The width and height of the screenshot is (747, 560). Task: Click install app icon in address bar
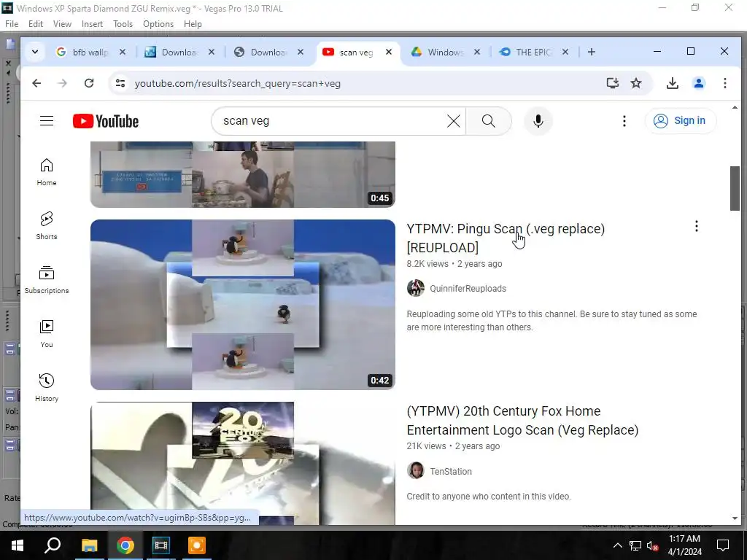click(x=613, y=83)
